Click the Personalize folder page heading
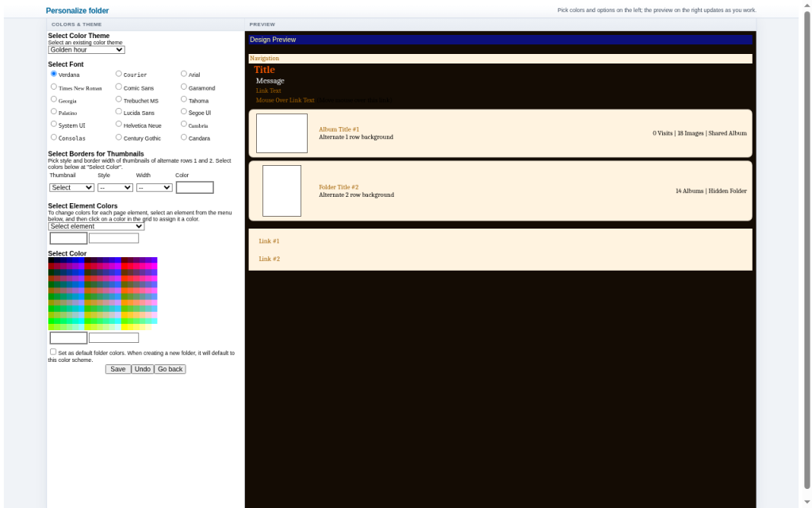 click(77, 10)
